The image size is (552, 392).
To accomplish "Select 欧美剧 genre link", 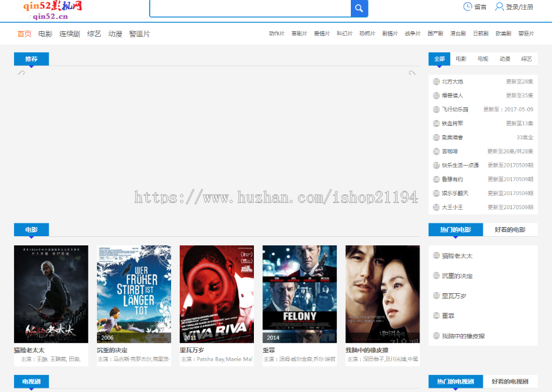I will pos(504,34).
